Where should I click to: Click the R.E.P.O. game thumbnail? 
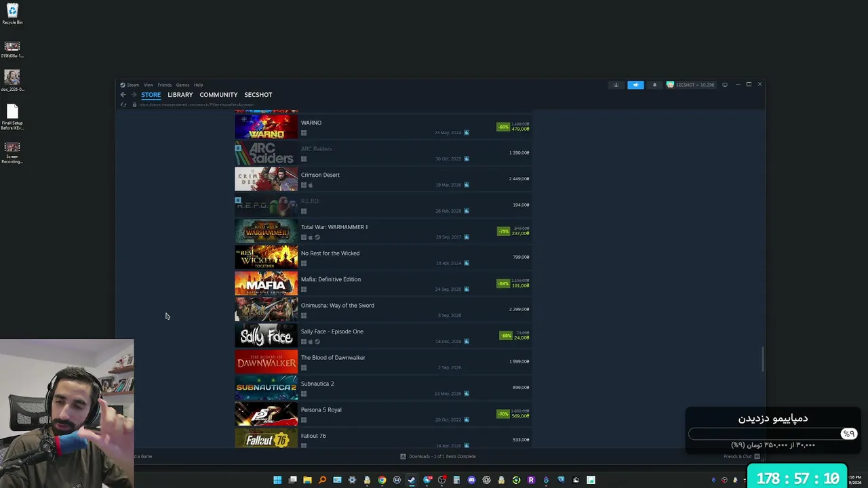pyautogui.click(x=266, y=205)
